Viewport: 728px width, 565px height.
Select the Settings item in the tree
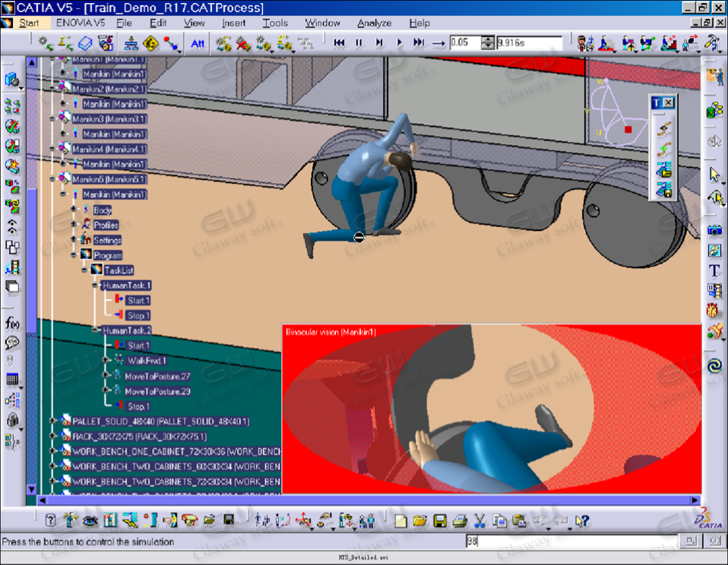(x=107, y=240)
